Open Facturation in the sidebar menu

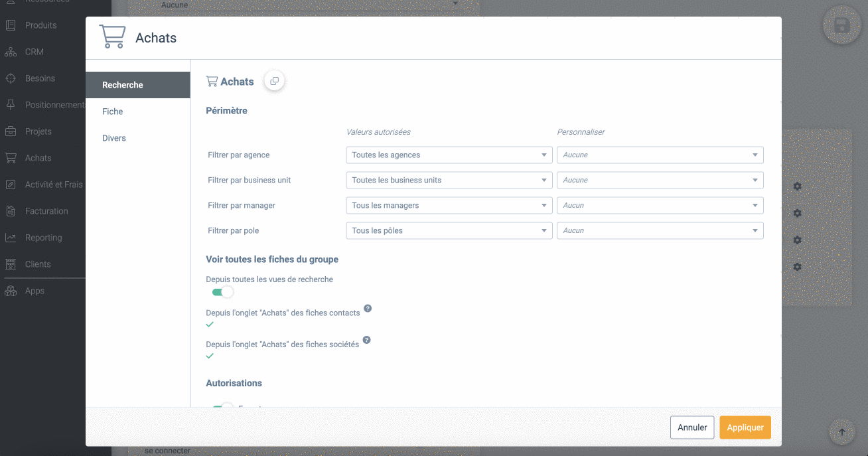[x=46, y=211]
